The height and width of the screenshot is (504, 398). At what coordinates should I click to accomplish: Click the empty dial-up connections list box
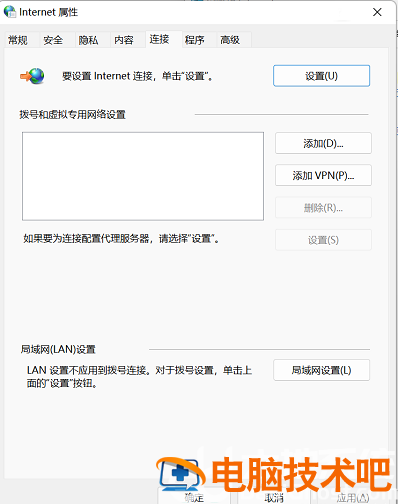tap(143, 176)
